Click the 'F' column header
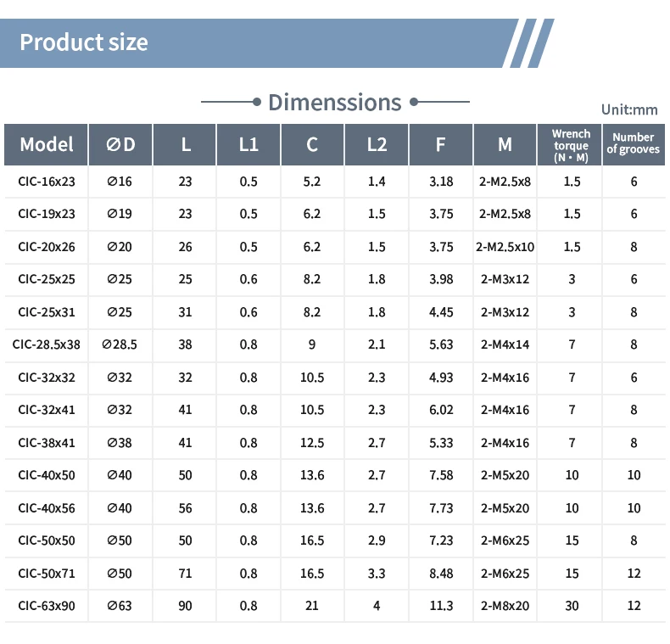Image resolution: width=670 pixels, height=644 pixels. [x=441, y=144]
